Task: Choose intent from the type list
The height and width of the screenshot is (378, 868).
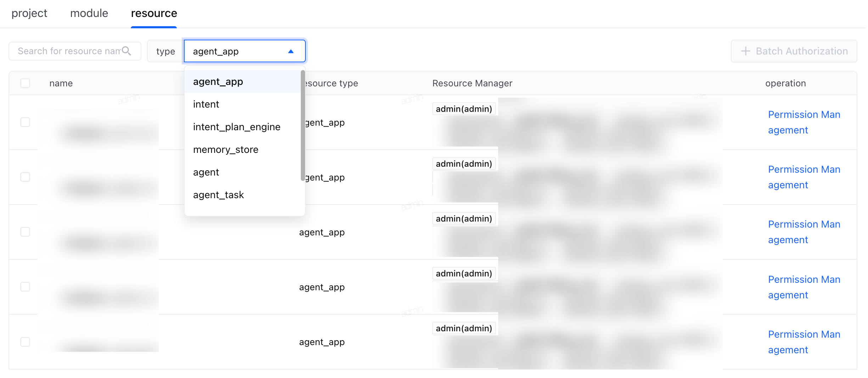Action: pos(243,104)
